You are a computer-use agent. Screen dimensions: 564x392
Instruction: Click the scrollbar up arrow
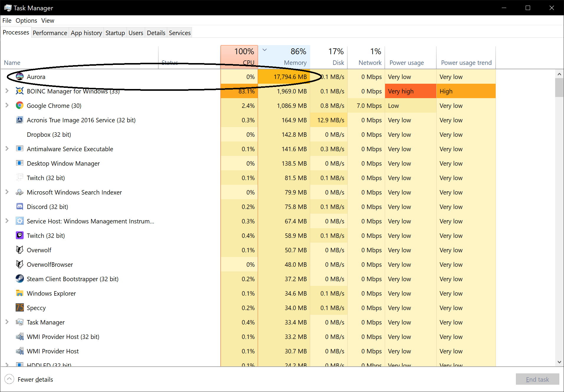559,74
